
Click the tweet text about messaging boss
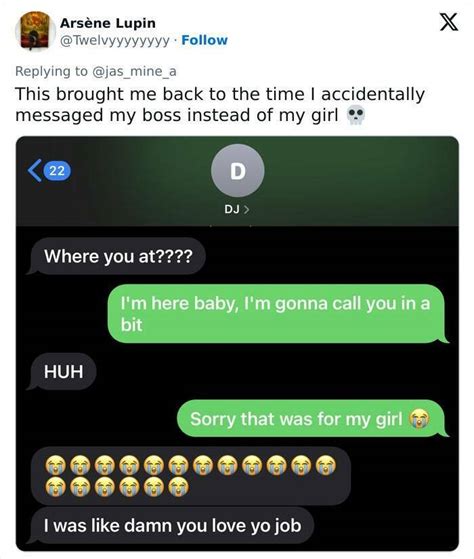pyautogui.click(x=220, y=105)
